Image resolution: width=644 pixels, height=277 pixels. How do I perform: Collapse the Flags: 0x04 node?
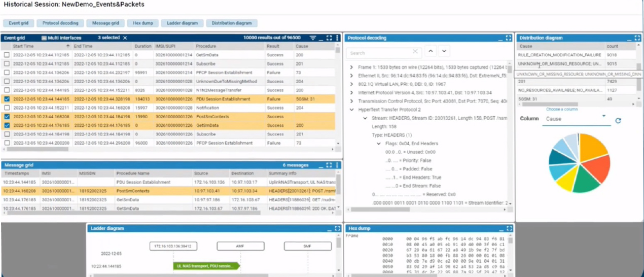pos(379,144)
